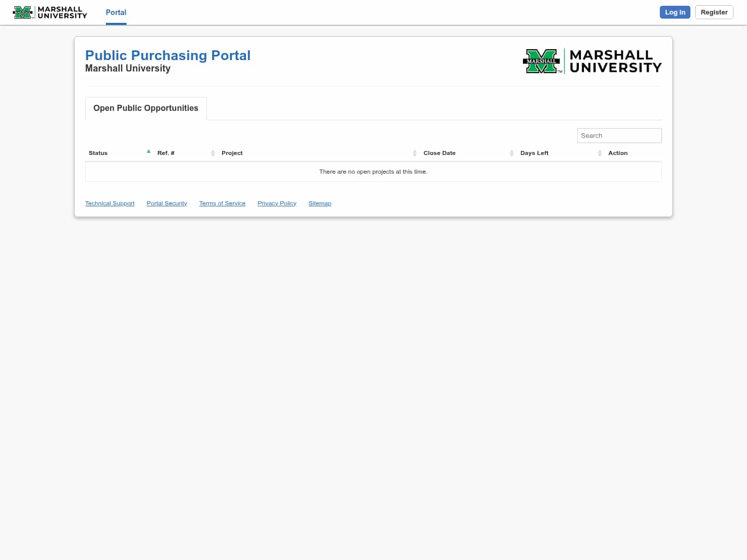This screenshot has width=747, height=560.
Task: Open Privacy Policy link
Action: pos(277,203)
